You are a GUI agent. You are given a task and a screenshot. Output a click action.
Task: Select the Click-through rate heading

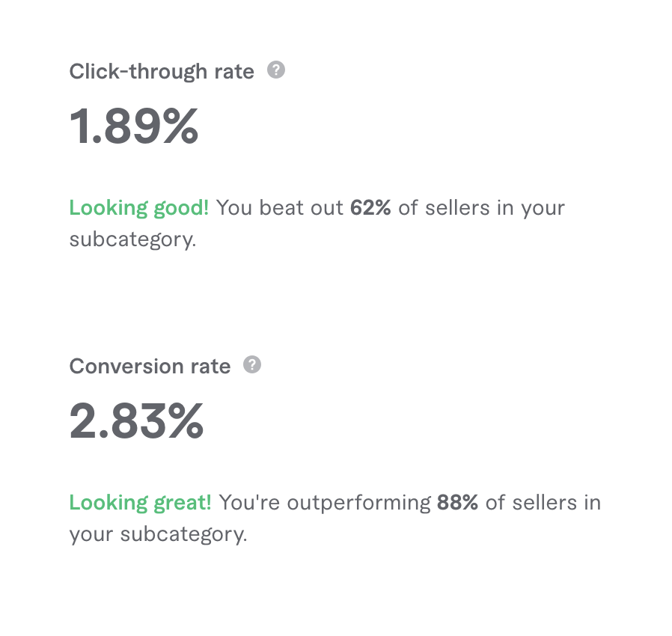(x=162, y=71)
